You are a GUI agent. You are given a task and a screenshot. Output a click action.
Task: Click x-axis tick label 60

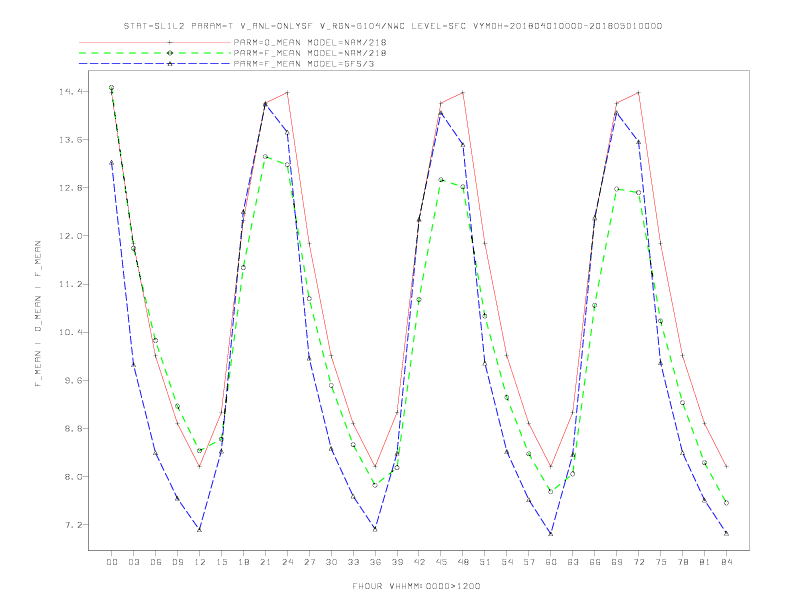pos(551,562)
